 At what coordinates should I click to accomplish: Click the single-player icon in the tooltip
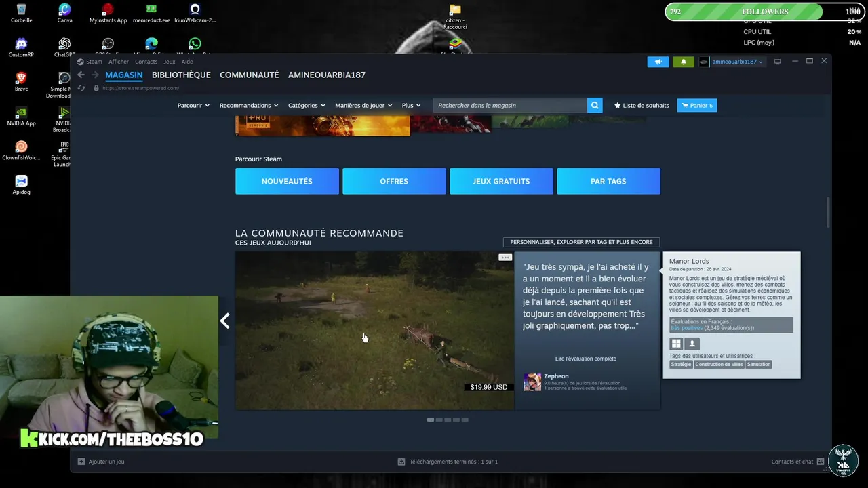(x=692, y=344)
